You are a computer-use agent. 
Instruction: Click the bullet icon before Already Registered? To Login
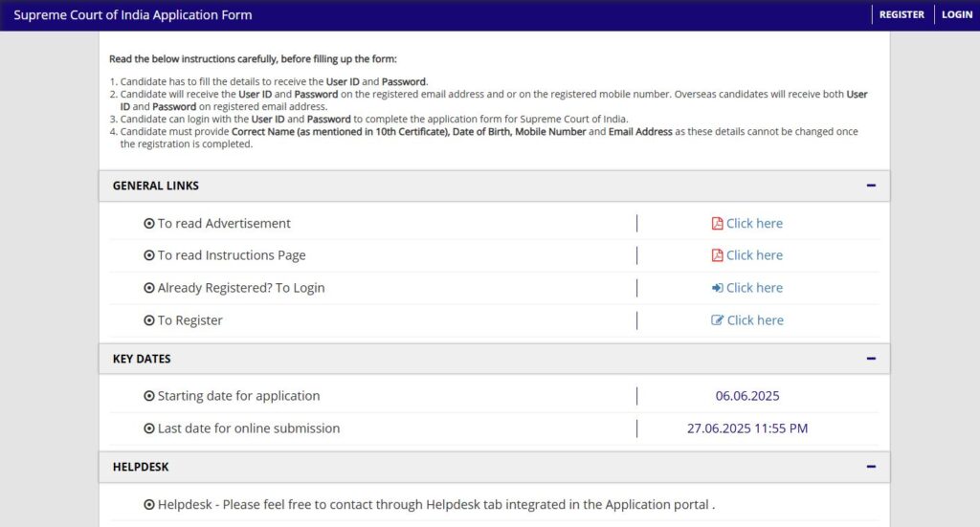[148, 288]
